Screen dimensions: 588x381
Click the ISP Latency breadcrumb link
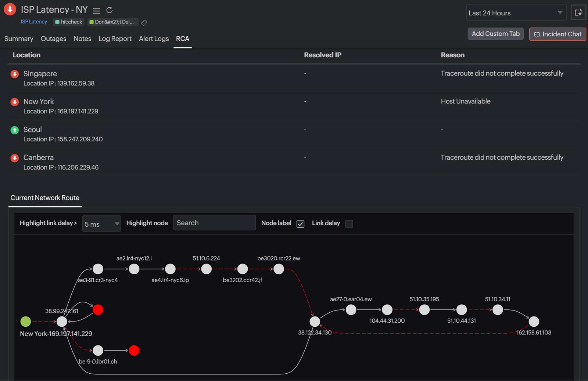click(34, 22)
